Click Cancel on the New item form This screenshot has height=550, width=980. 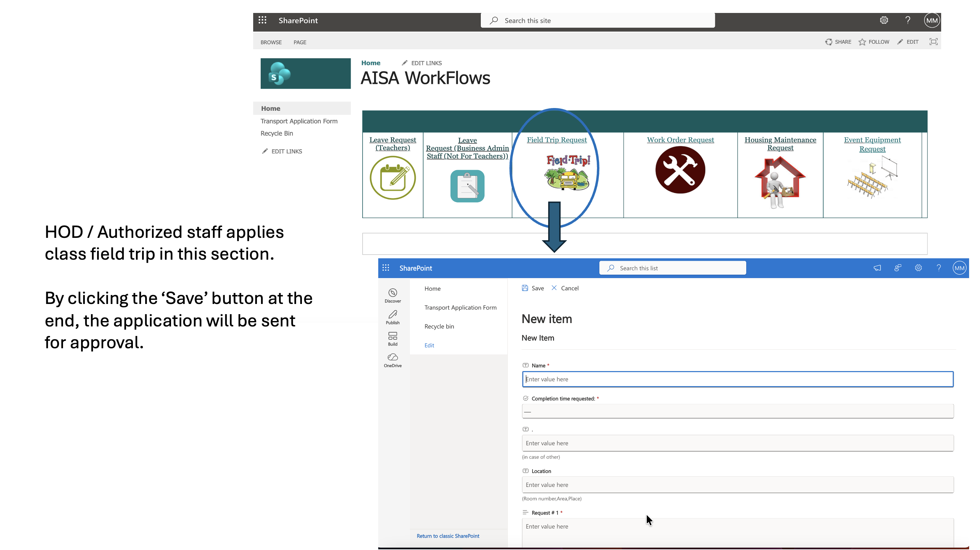coord(565,288)
